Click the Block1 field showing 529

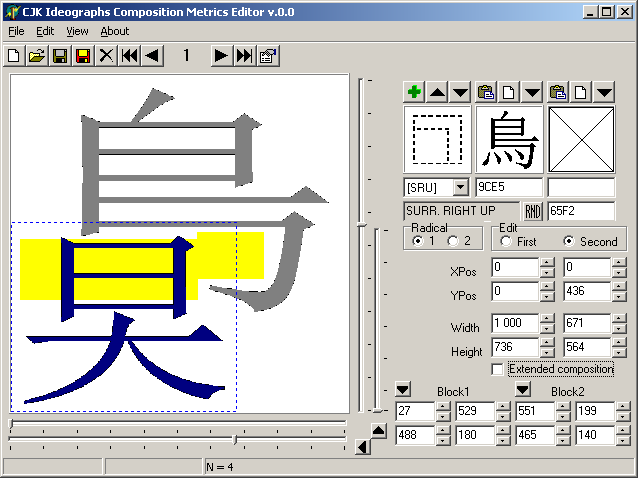[475, 411]
